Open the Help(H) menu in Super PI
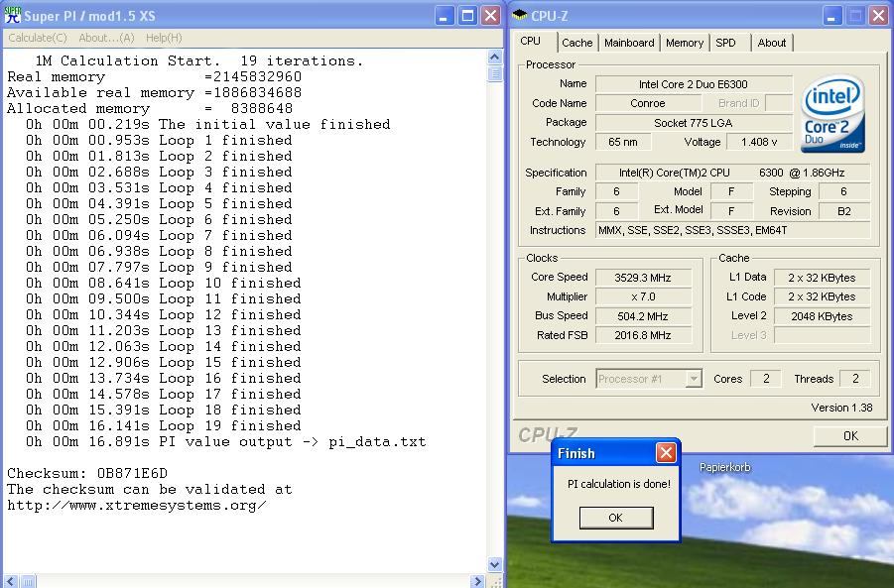 tap(164, 38)
